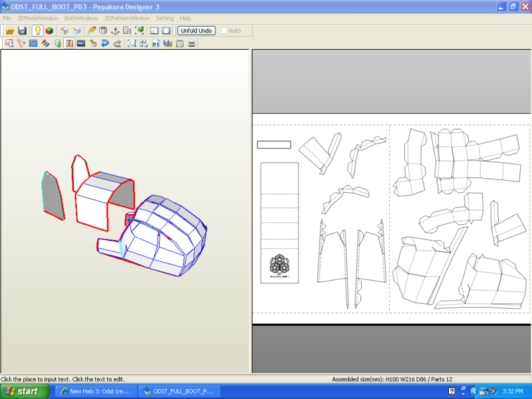Image resolution: width=532 pixels, height=399 pixels.
Task: Click the Assembled size status bar text
Action: (392, 379)
